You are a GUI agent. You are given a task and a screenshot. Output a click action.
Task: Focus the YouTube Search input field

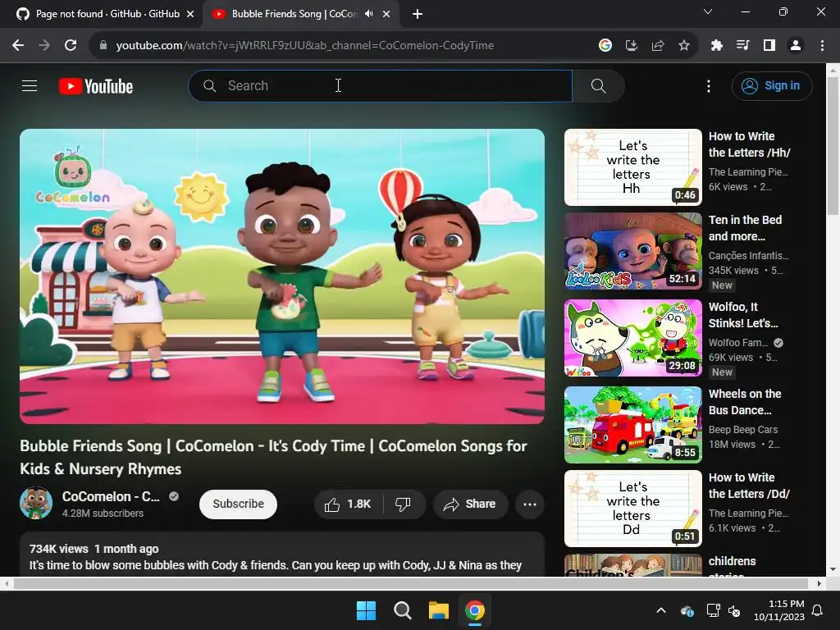pyautogui.click(x=381, y=85)
